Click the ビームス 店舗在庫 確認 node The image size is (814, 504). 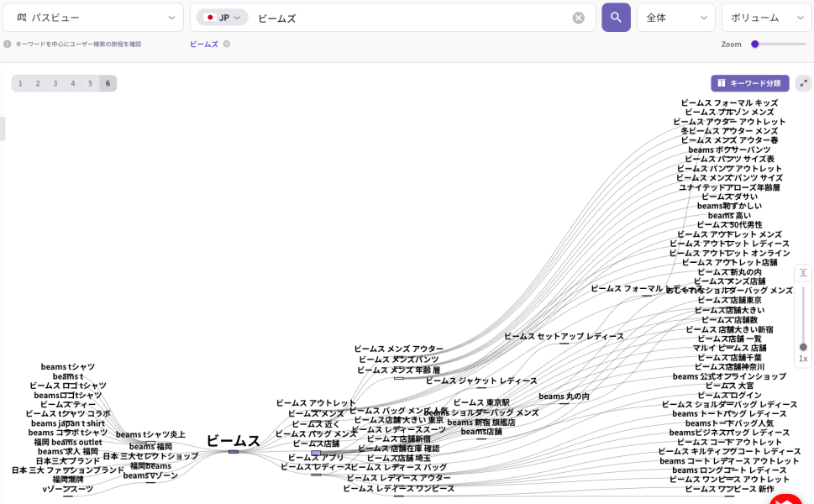[399, 448]
